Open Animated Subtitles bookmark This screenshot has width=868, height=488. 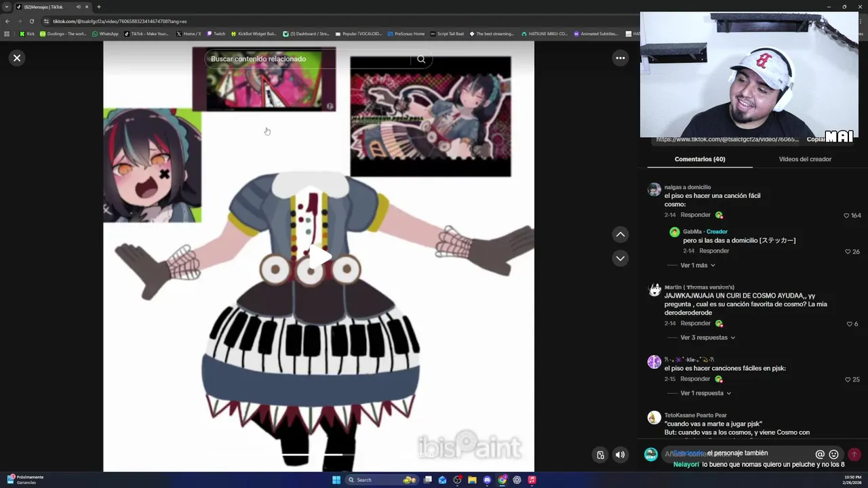596,34
